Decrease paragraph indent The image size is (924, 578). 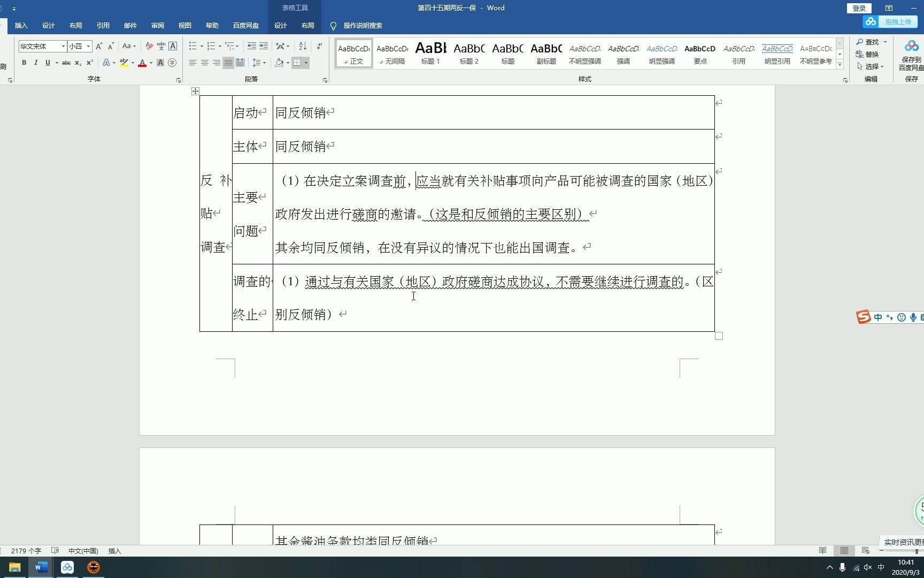click(251, 46)
